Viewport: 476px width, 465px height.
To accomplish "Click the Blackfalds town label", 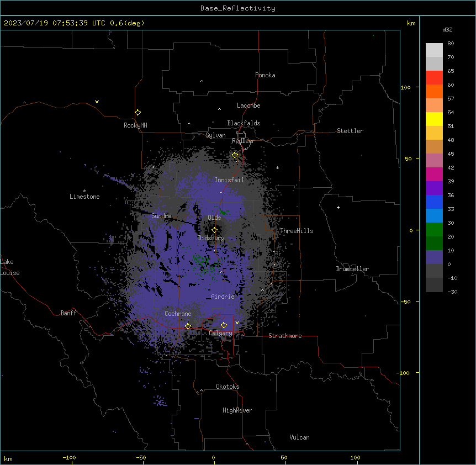I will pyautogui.click(x=244, y=123).
